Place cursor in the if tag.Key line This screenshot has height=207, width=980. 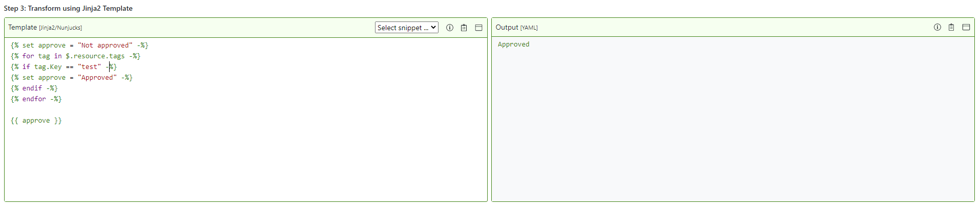pyautogui.click(x=64, y=67)
